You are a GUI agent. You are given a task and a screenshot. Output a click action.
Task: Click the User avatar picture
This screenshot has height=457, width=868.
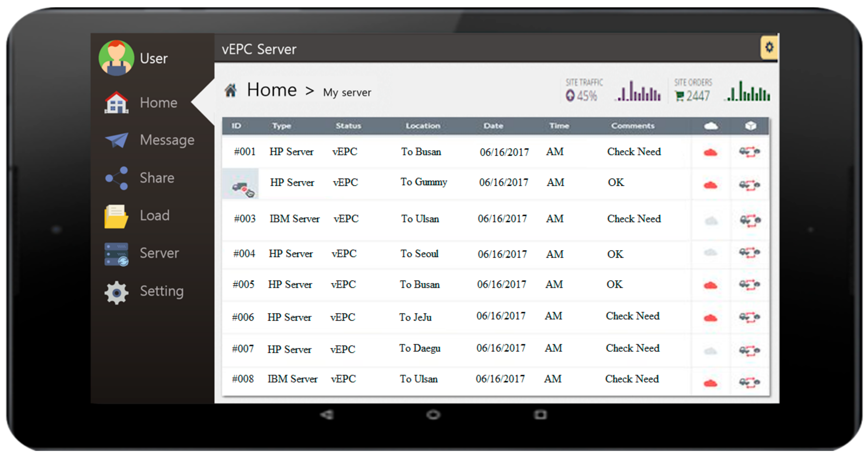click(x=116, y=58)
